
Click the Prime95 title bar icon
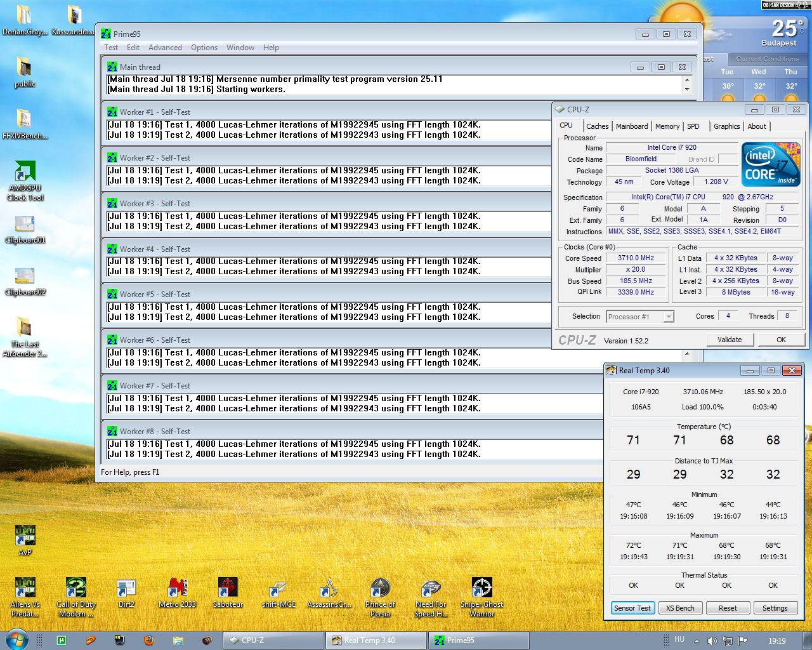click(x=106, y=34)
